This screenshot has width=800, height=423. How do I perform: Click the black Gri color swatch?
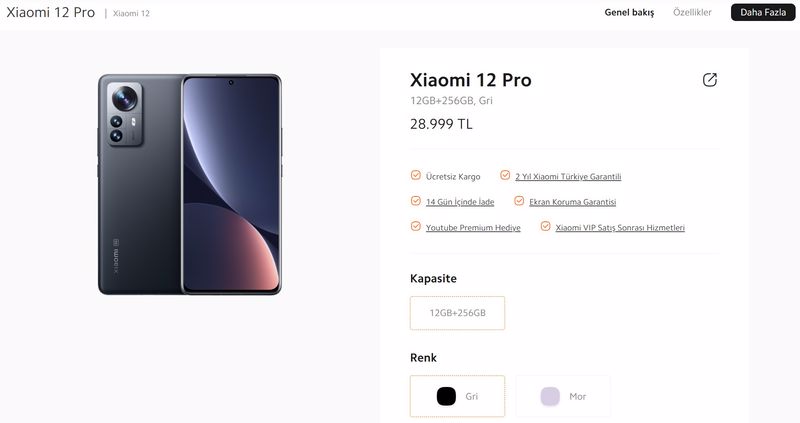pos(446,396)
